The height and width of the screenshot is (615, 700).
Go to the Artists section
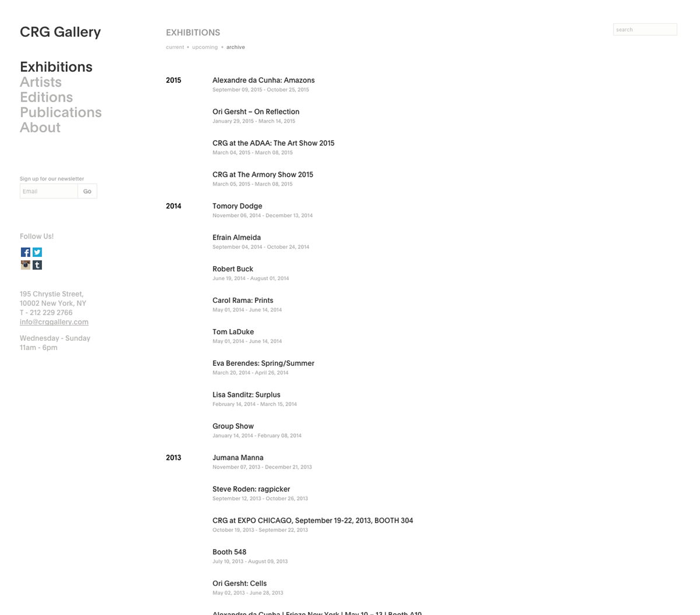[41, 82]
